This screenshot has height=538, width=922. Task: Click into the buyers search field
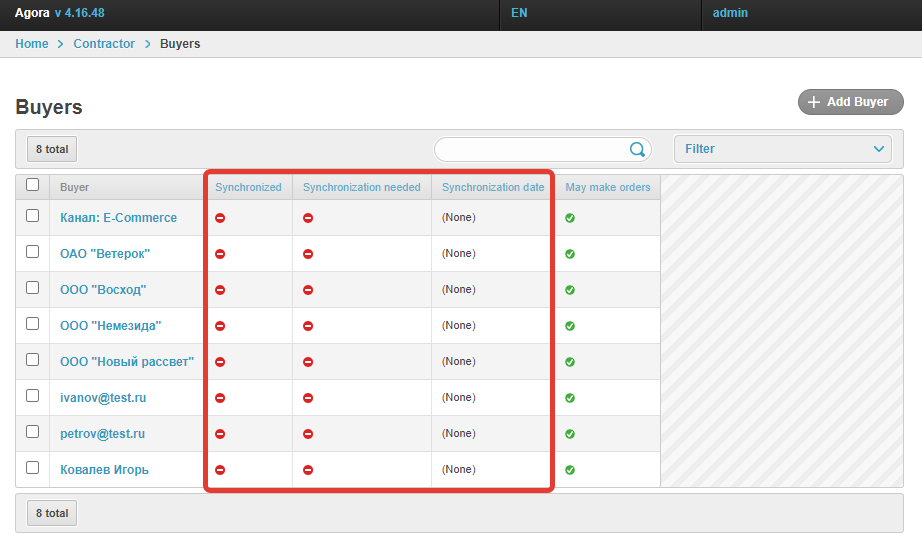530,150
